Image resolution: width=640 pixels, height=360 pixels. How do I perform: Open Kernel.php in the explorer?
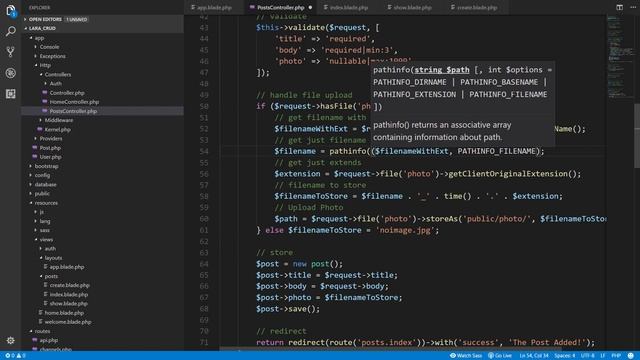click(57, 129)
